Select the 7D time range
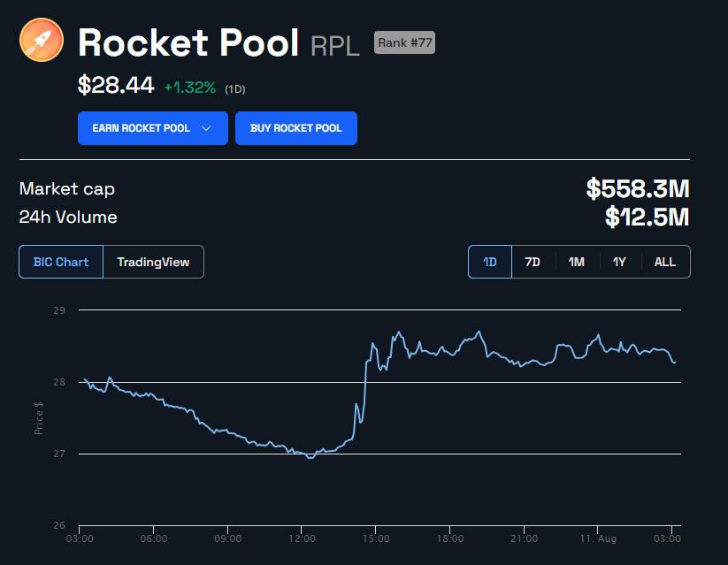This screenshot has width=728, height=565. click(533, 262)
